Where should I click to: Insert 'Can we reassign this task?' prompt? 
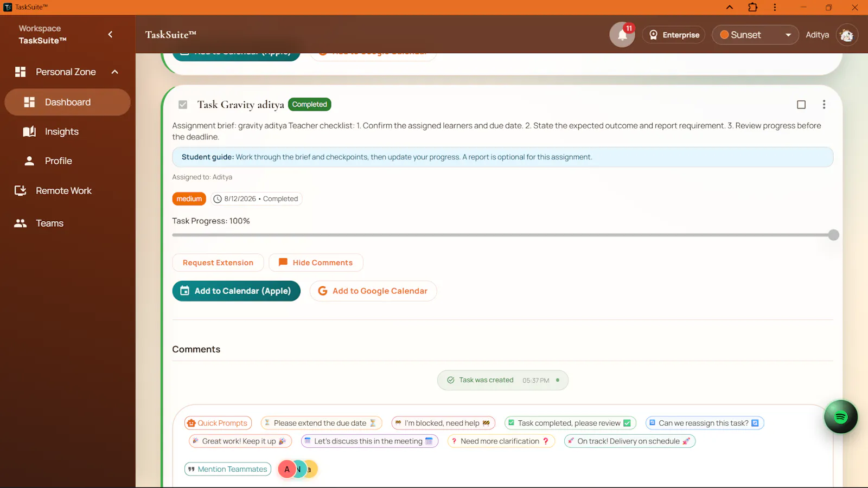tap(705, 423)
